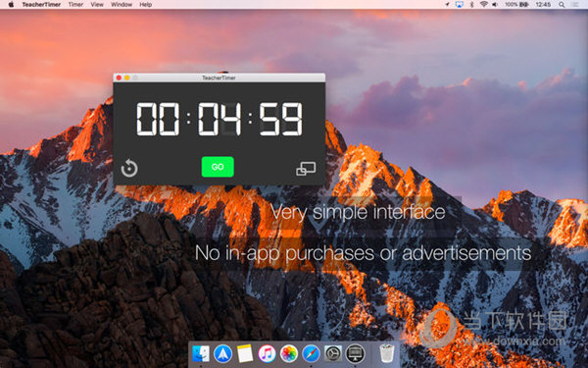Click the 100% battery indicator
588x368 pixels.
(x=516, y=5)
